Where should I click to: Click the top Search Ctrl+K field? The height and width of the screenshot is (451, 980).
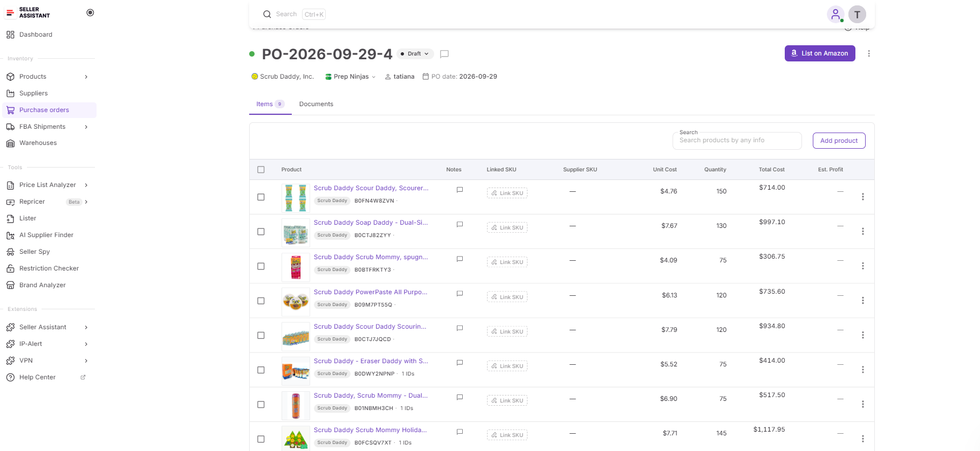(294, 15)
